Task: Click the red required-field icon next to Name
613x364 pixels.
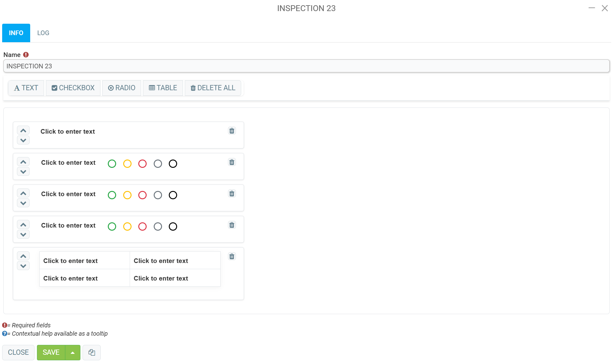Action: tap(26, 55)
